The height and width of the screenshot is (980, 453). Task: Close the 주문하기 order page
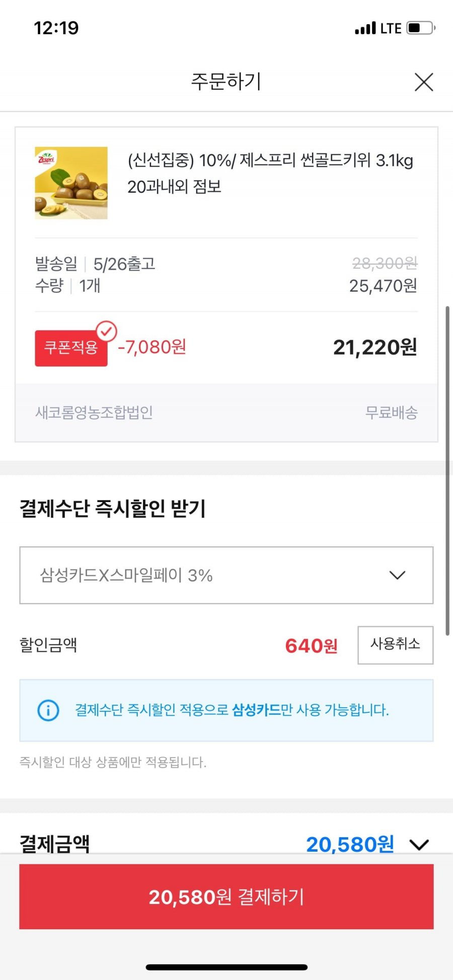(x=424, y=82)
